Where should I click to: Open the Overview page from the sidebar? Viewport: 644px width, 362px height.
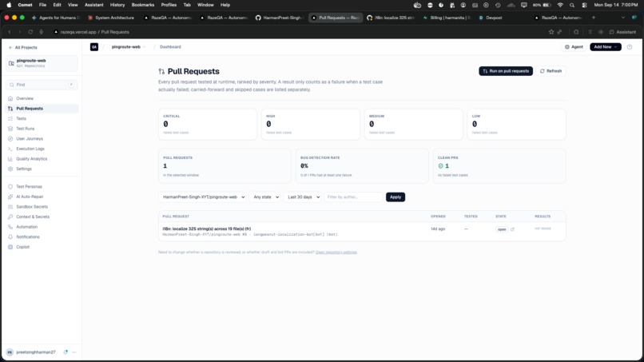coord(25,98)
